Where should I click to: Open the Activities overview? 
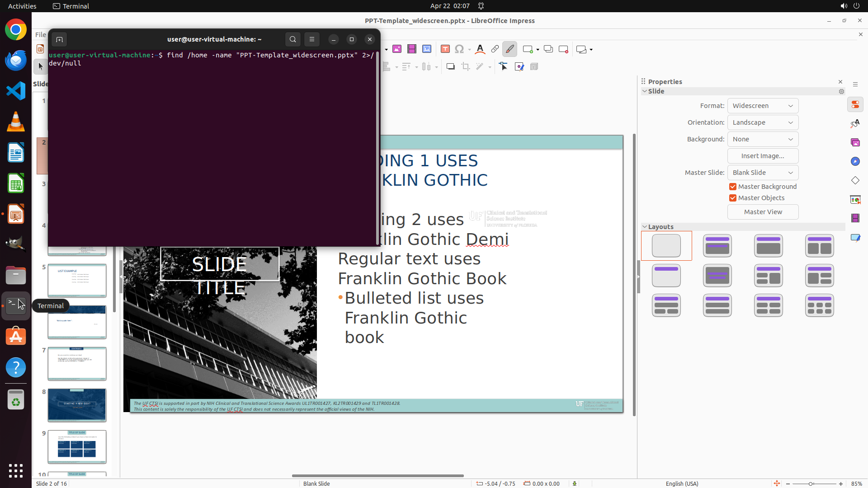(22, 6)
